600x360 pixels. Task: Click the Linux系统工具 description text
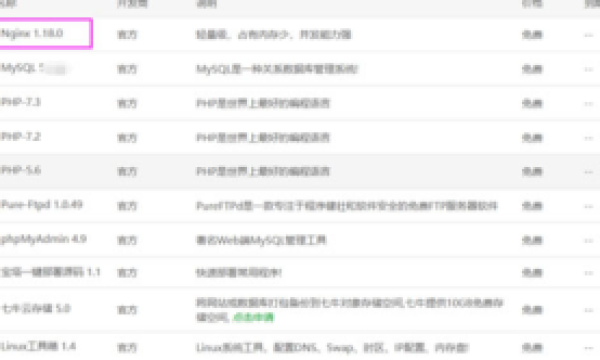click(332, 348)
